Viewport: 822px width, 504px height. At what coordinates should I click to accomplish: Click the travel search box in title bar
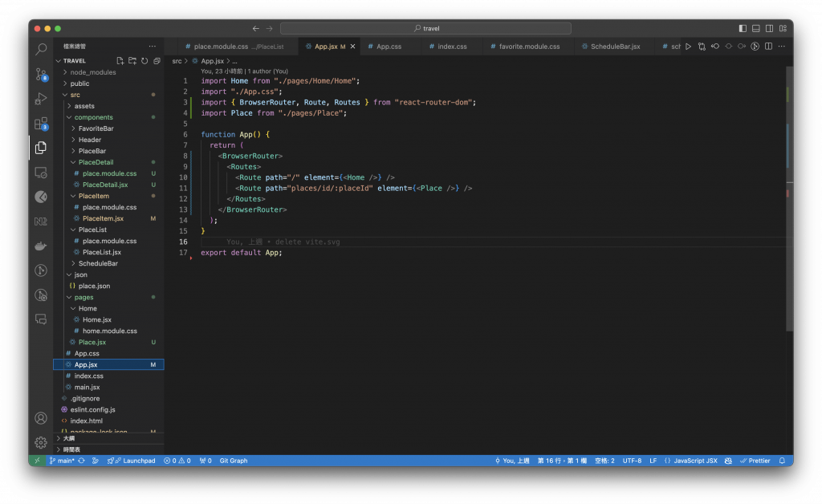(x=426, y=29)
